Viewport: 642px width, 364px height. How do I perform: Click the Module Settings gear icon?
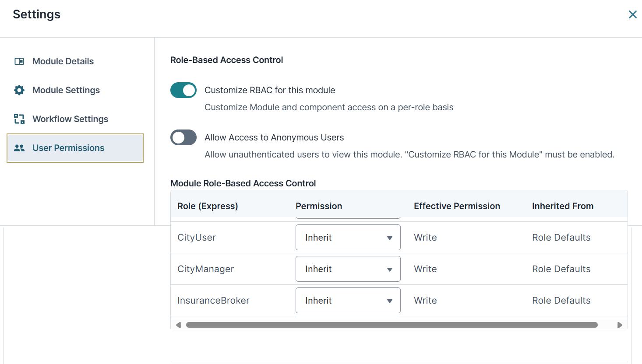pyautogui.click(x=19, y=90)
